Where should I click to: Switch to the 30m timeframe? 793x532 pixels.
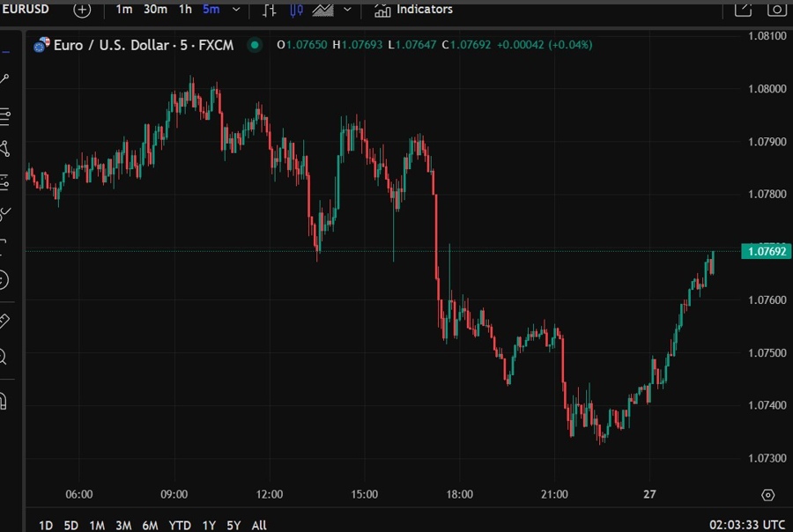pyautogui.click(x=153, y=10)
